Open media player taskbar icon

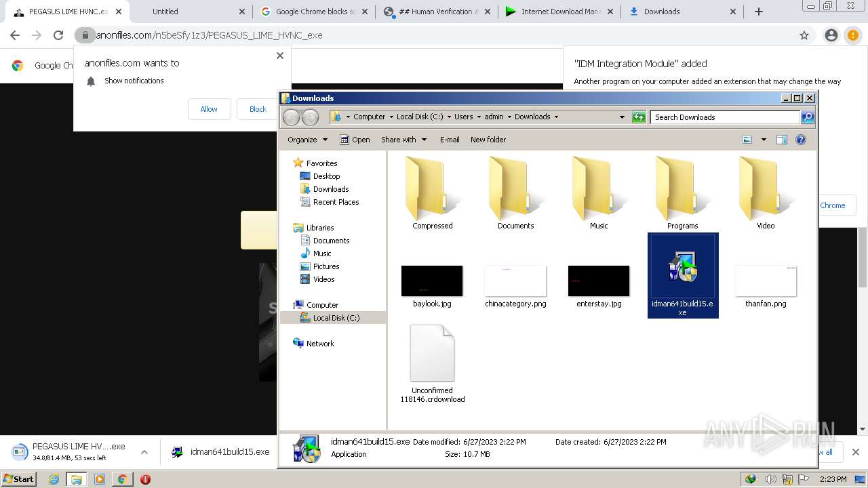(x=100, y=479)
